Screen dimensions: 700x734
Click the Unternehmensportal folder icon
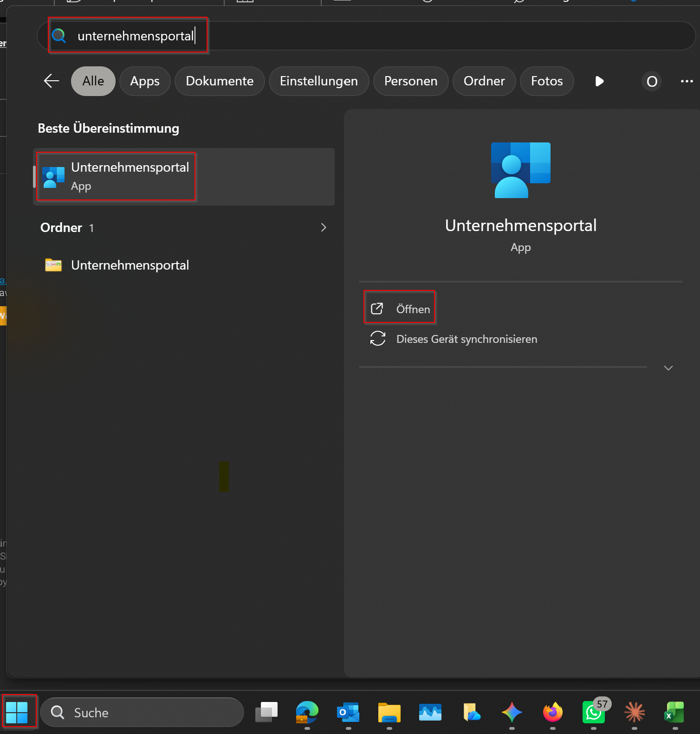click(53, 265)
